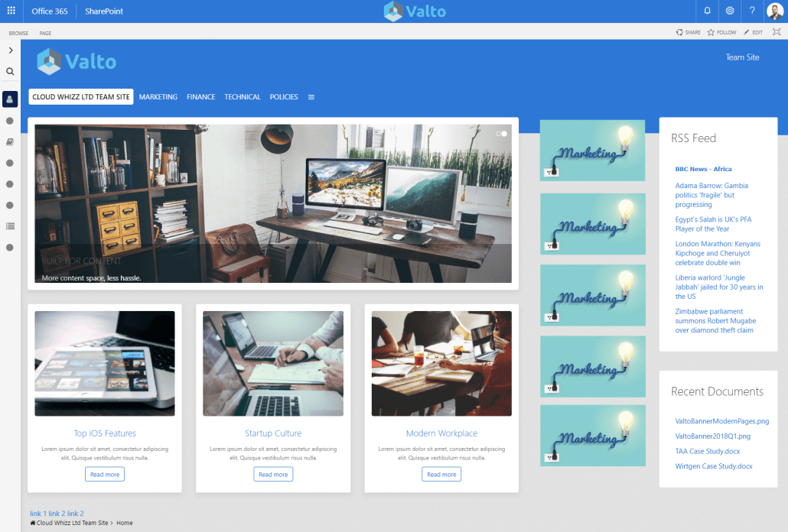Toggle focus on content fullscreen mode
The height and width of the screenshot is (532, 788).
[x=777, y=33]
